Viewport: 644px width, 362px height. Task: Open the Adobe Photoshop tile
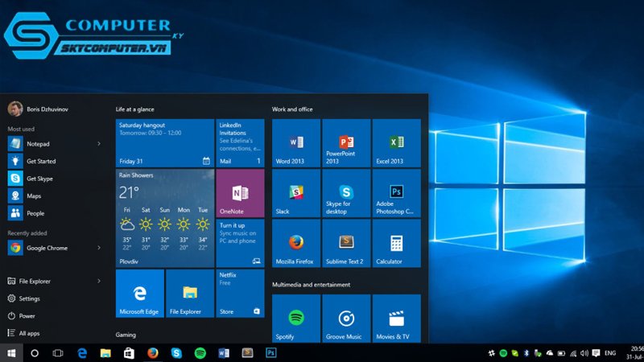tap(396, 193)
